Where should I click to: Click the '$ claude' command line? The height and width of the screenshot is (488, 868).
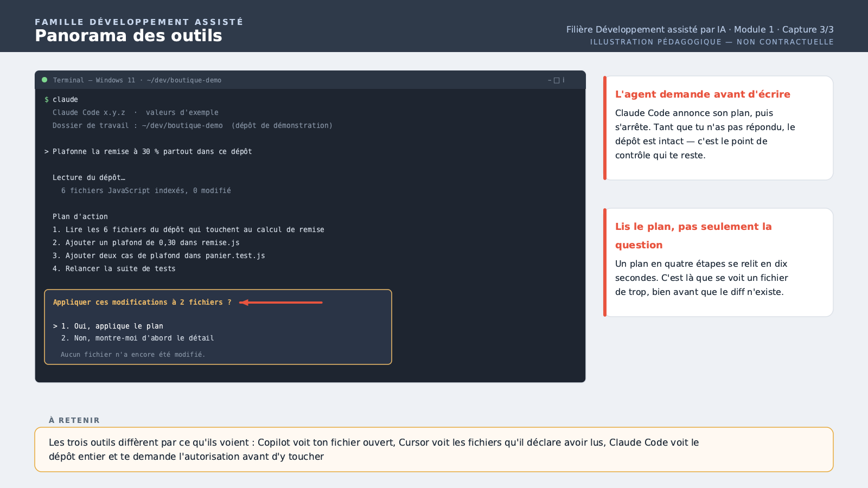tap(61, 99)
